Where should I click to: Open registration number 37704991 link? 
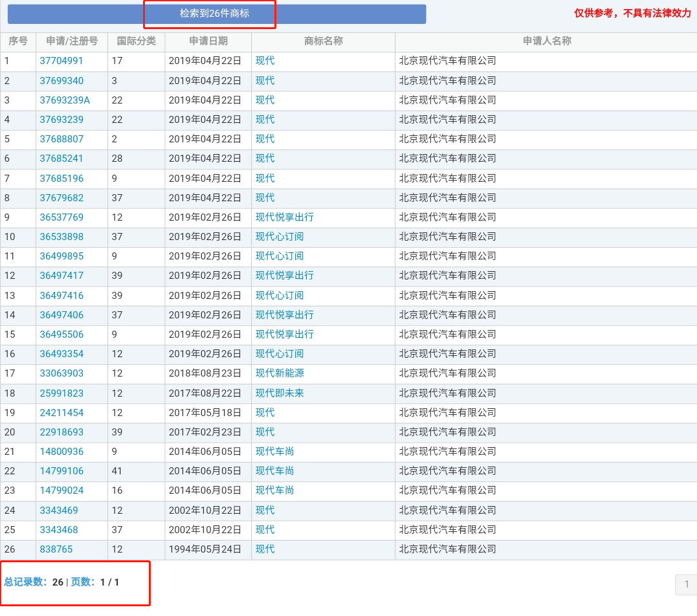[61, 61]
